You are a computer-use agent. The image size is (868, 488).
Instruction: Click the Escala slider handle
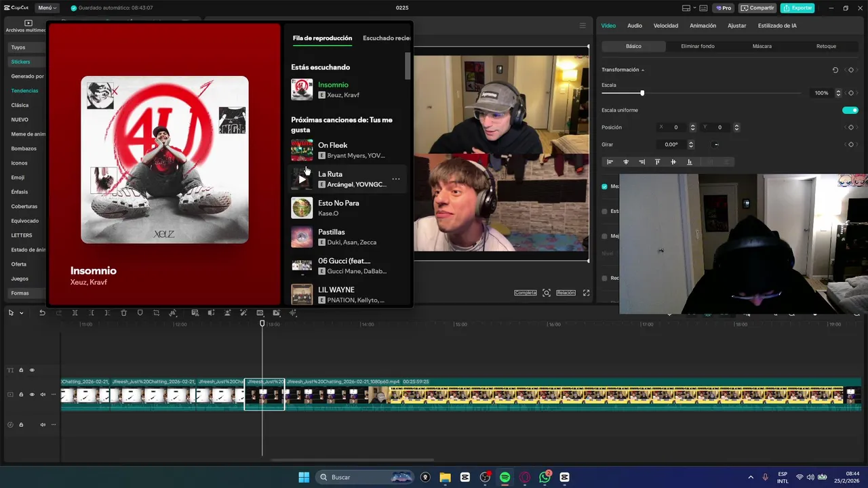pyautogui.click(x=642, y=93)
